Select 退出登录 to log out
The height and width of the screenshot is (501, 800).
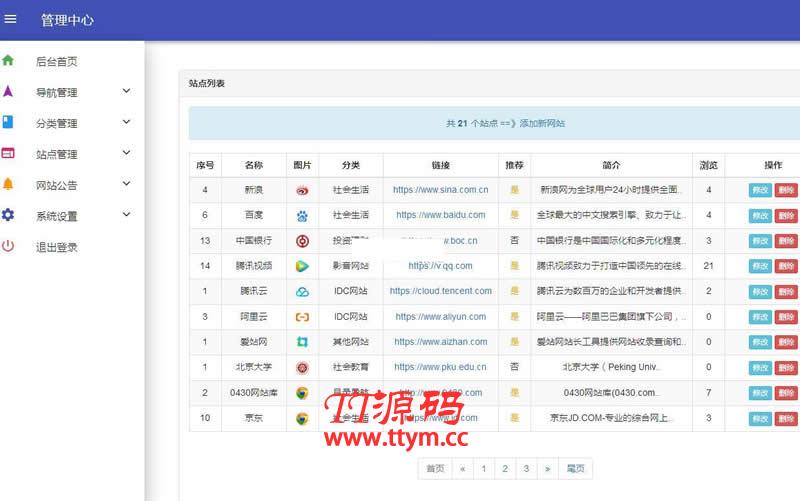57,247
